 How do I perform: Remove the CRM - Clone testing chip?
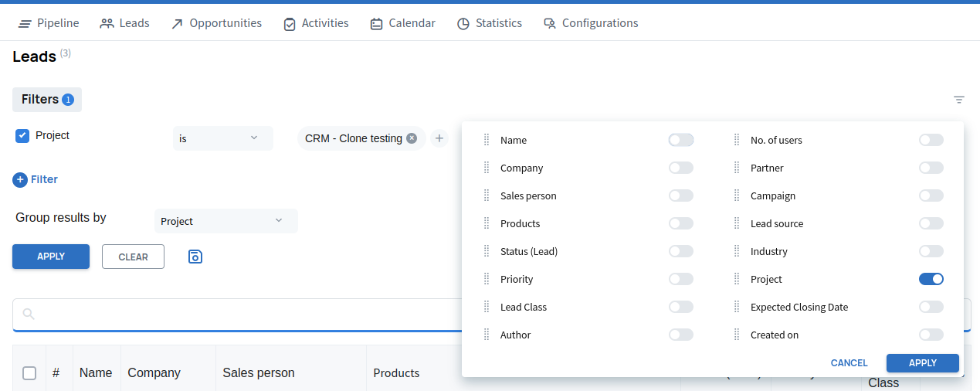(412, 138)
